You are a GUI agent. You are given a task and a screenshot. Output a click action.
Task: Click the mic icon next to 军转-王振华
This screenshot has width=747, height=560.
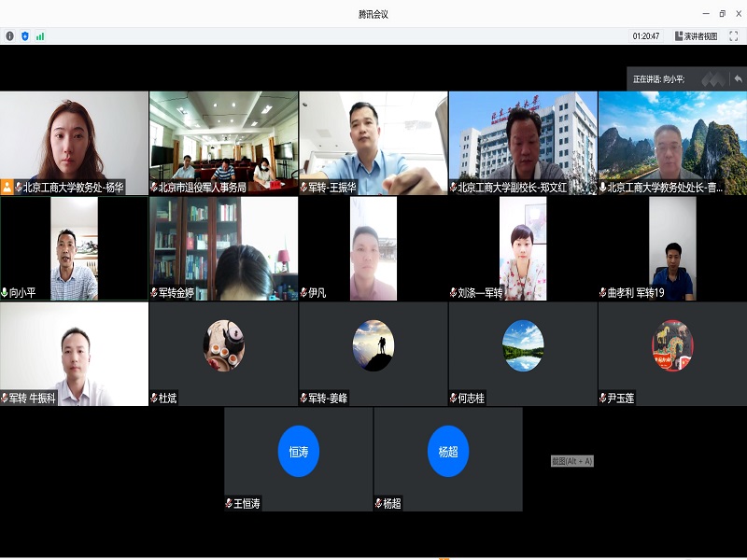pos(303,186)
